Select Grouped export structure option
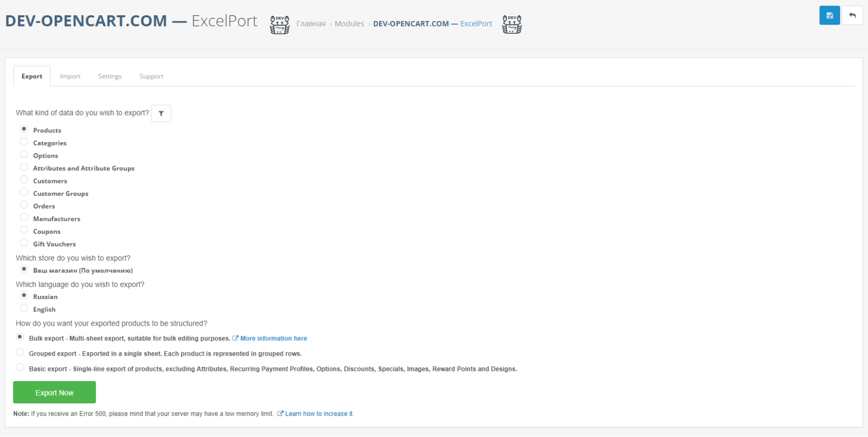 [20, 352]
